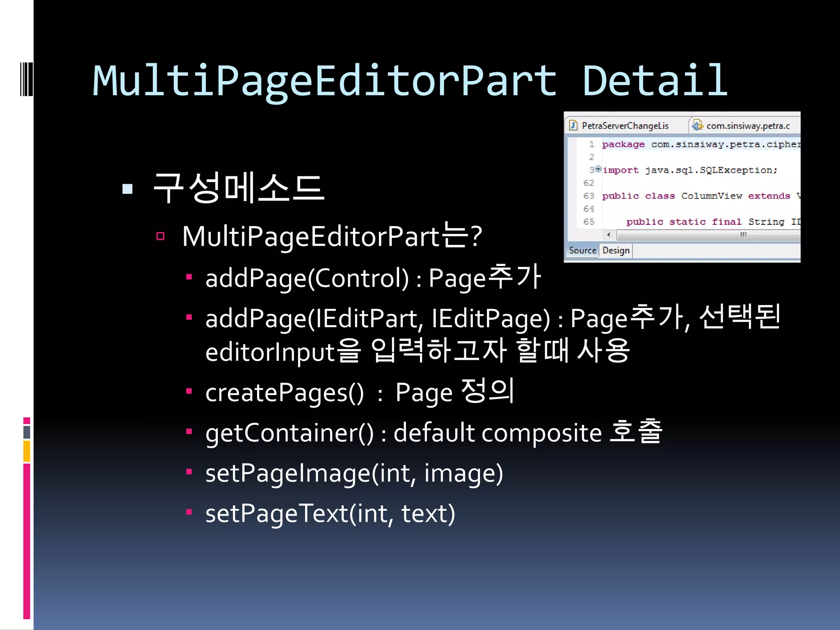Click the Java file icon on PetraServerChangeLis tab

[x=573, y=126]
